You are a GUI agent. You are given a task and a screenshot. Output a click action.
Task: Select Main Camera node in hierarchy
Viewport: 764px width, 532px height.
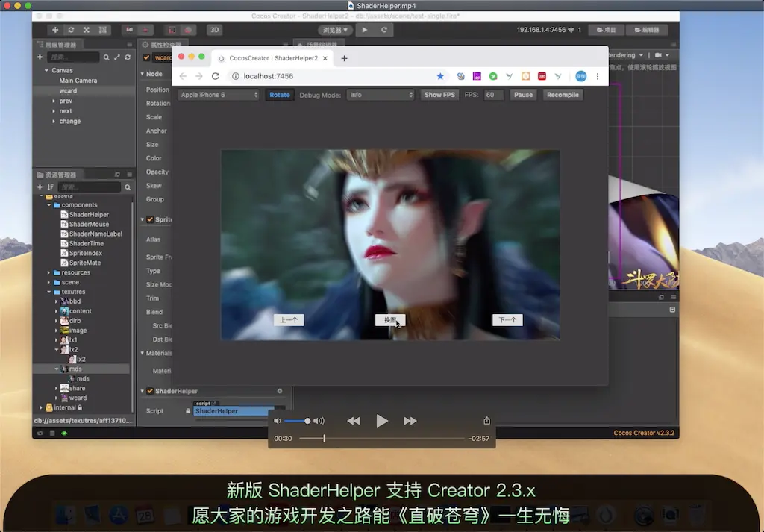pos(78,81)
